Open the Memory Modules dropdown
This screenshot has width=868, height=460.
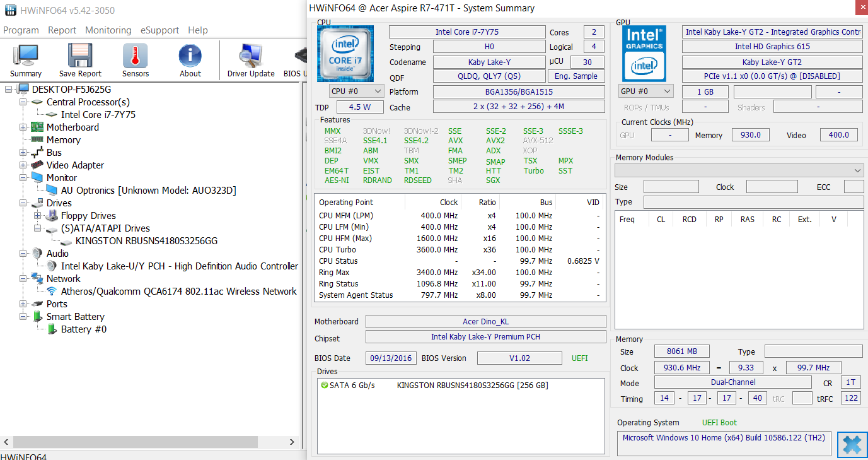click(739, 171)
